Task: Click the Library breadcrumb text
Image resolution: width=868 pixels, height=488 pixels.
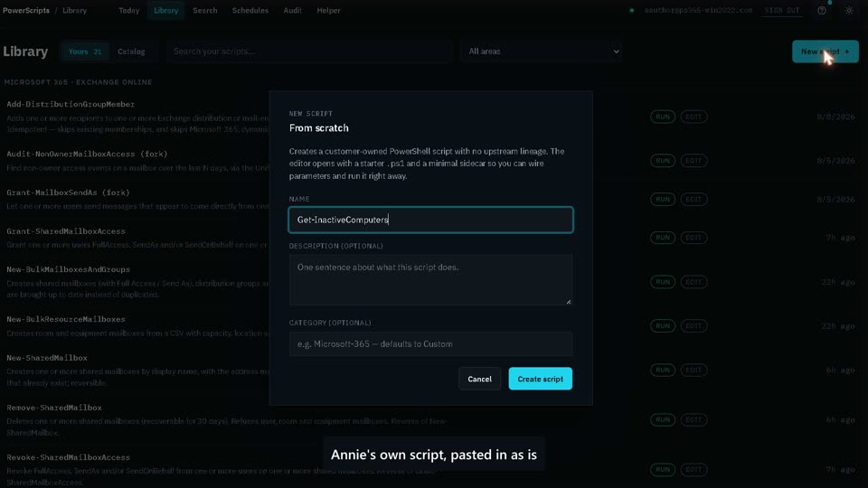Action: coord(74,11)
